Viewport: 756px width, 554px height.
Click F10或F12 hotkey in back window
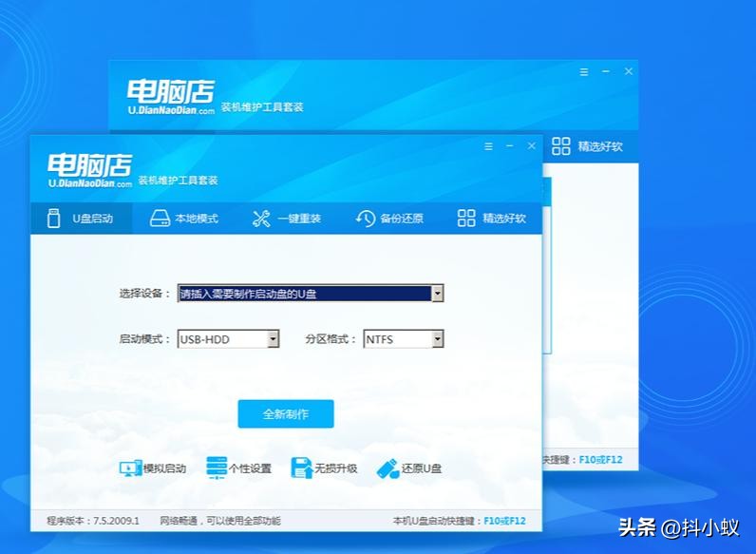(600, 459)
